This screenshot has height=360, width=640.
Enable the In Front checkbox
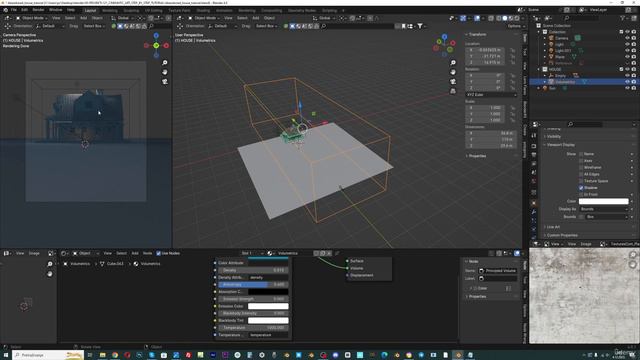click(x=581, y=194)
